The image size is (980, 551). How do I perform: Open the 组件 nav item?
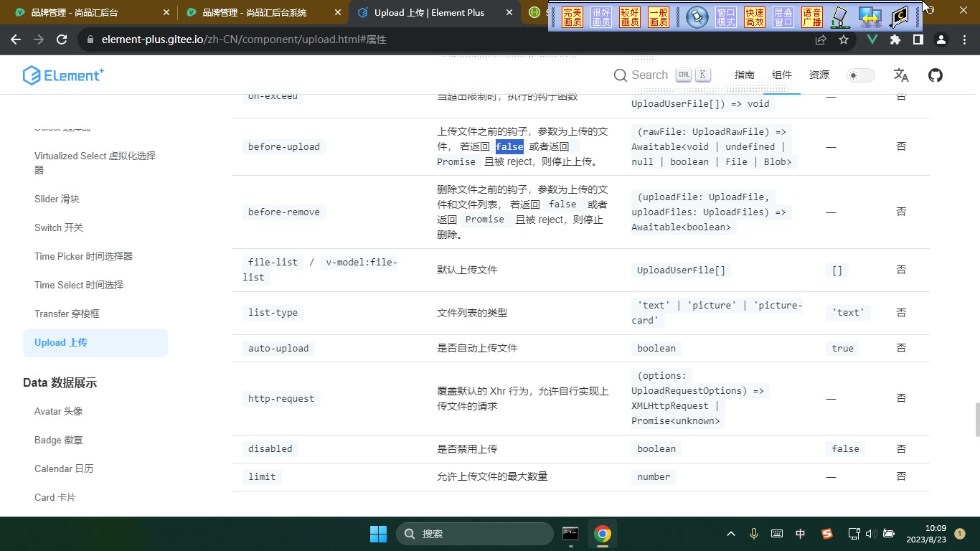pyautogui.click(x=782, y=75)
